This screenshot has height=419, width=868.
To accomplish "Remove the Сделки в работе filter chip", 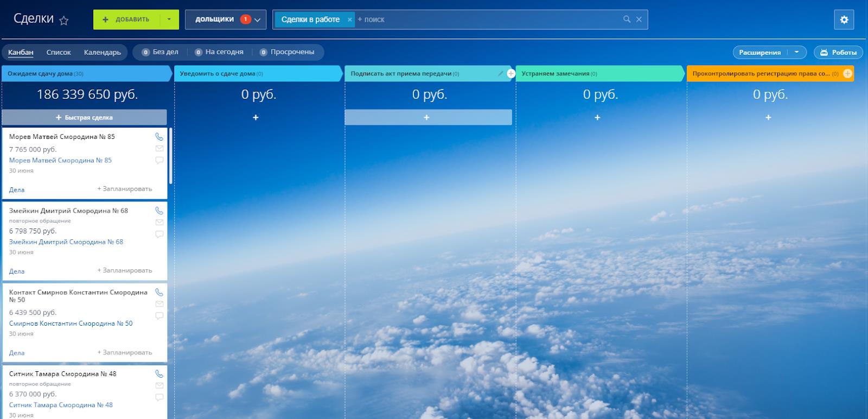I will [349, 20].
